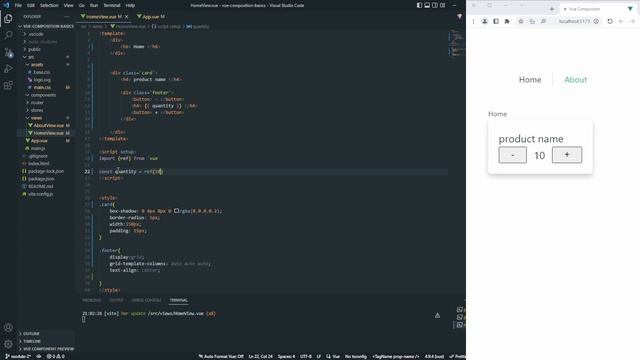Switch to the Output panel tab
640x360 pixels.
[116, 300]
